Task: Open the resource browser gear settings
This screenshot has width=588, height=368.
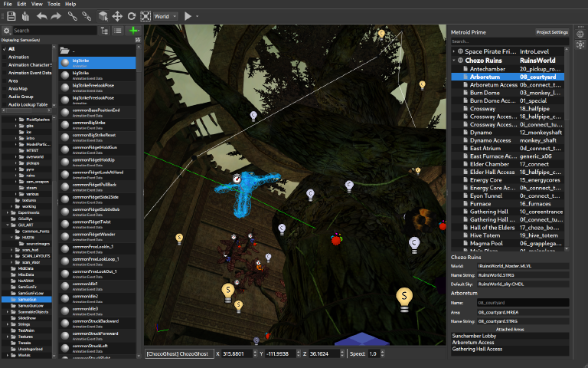Action: point(6,31)
